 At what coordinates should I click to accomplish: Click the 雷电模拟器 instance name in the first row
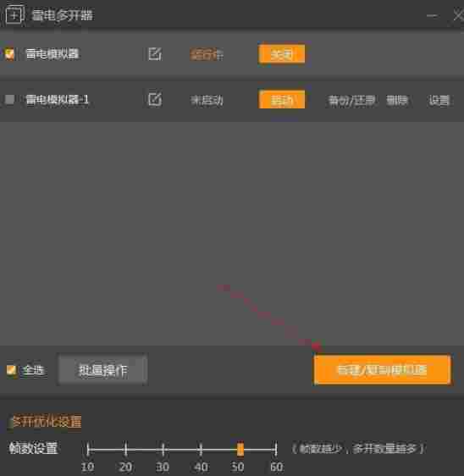52,54
